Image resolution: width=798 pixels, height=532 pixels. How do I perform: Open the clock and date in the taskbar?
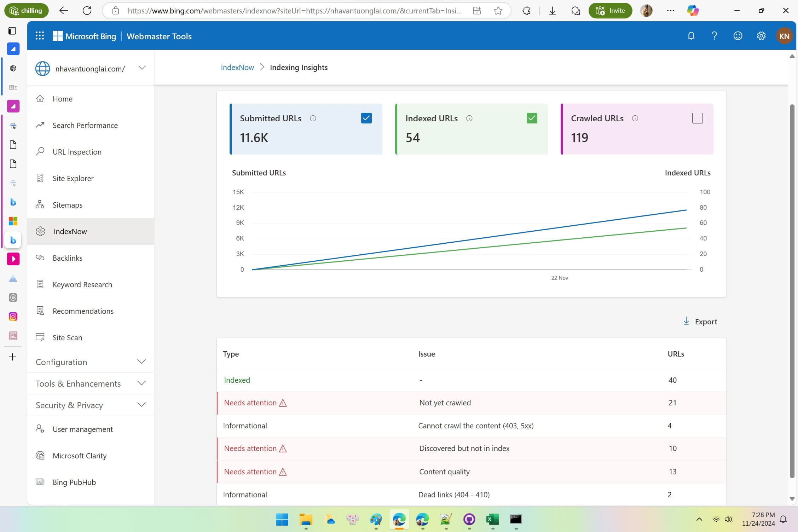pyautogui.click(x=758, y=519)
